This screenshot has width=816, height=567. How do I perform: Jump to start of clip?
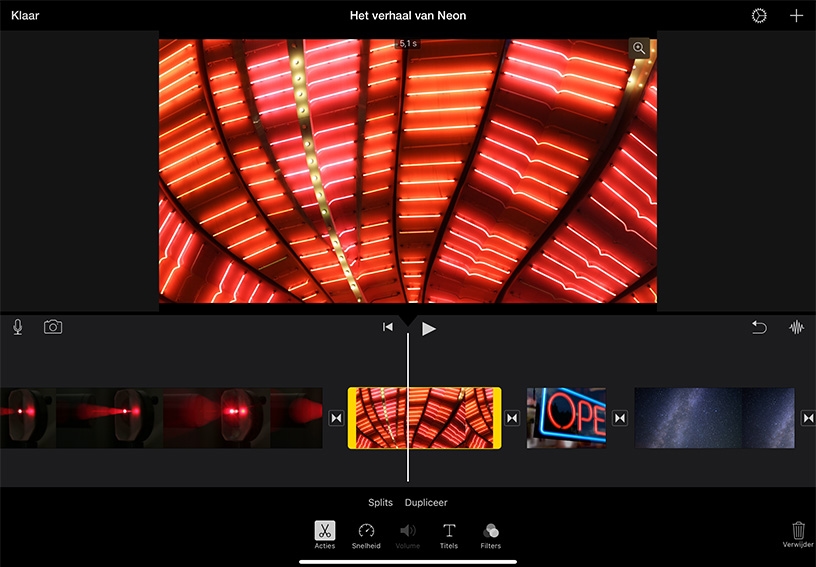[388, 327]
